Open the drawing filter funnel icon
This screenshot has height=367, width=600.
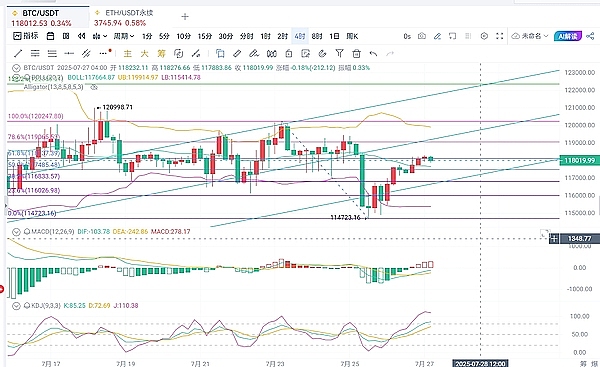click(339, 54)
